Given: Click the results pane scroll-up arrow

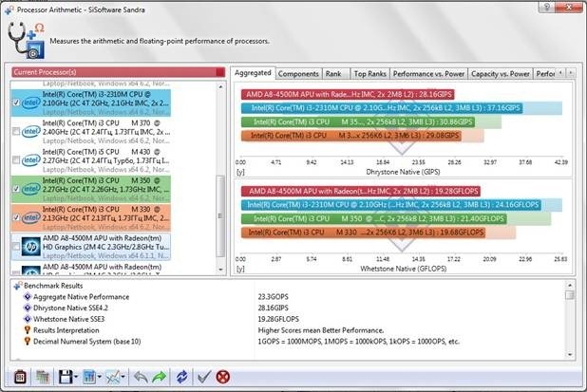Looking at the screenshot, I should [x=570, y=286].
